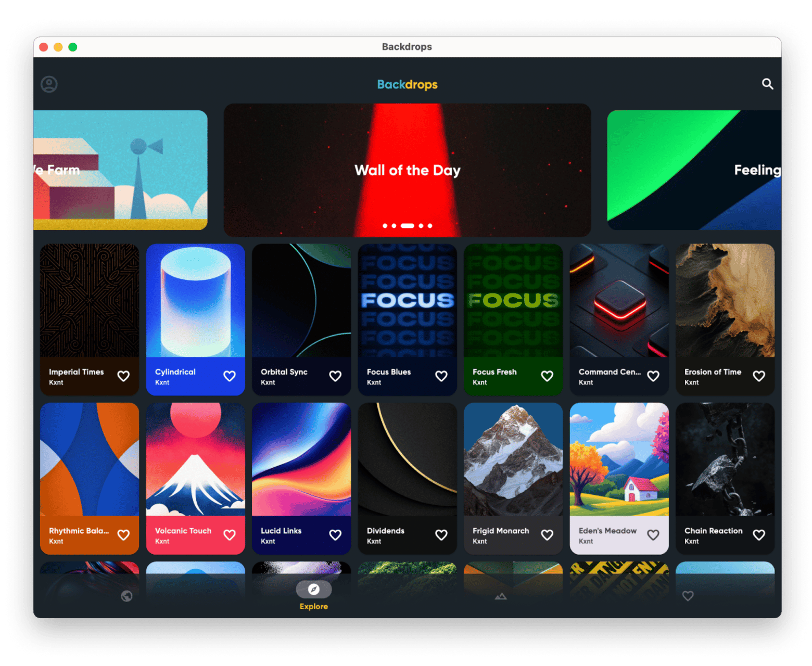Screen dimensions: 812x666
Task: Open the Lucid Links wallpaper thumbnail
Action: tap(301, 459)
